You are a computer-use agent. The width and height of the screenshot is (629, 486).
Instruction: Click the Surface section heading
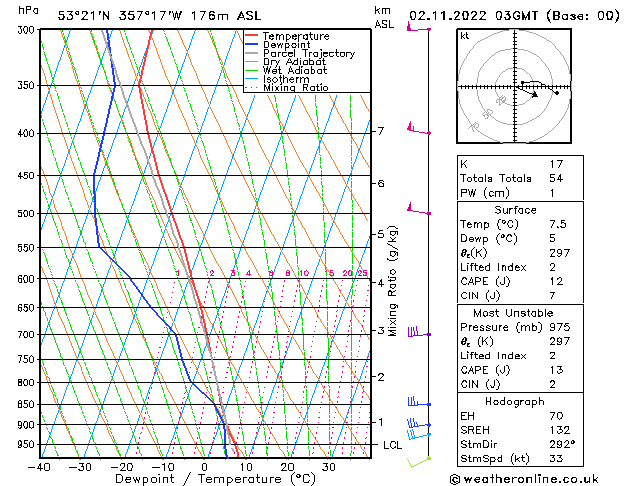(x=515, y=210)
